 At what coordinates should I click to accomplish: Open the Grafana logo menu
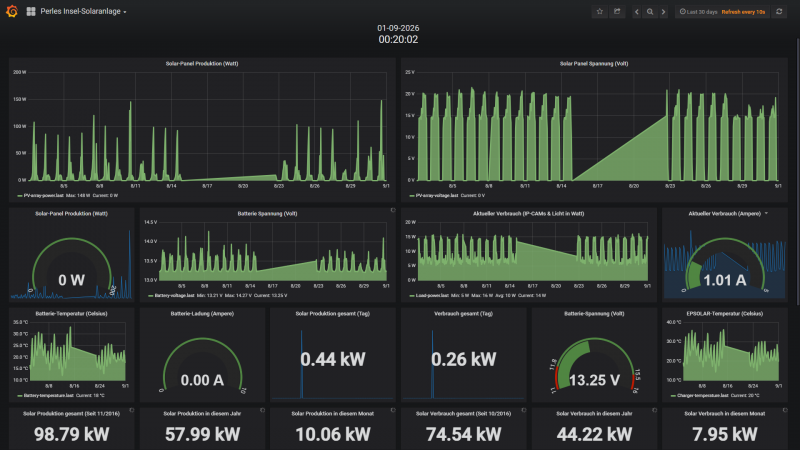[x=12, y=11]
